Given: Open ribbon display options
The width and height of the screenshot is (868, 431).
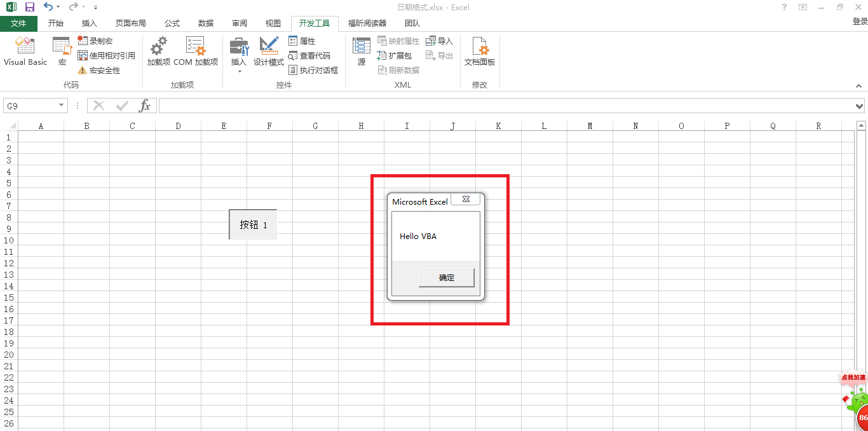Looking at the screenshot, I should (803, 7).
